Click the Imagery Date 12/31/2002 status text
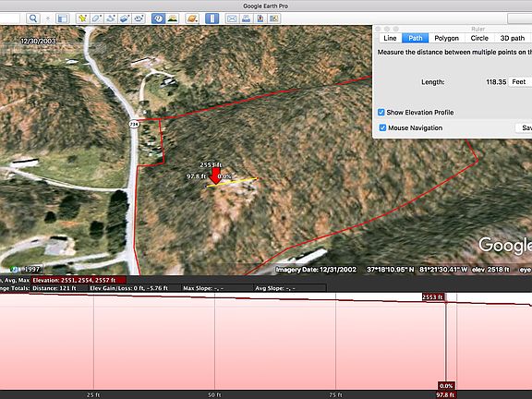532x399 pixels. (x=316, y=270)
